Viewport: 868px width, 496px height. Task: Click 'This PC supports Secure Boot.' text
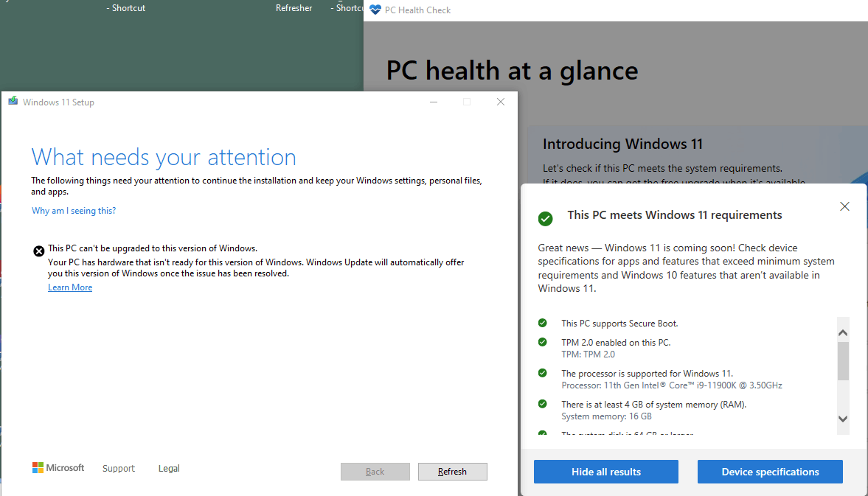[619, 324]
